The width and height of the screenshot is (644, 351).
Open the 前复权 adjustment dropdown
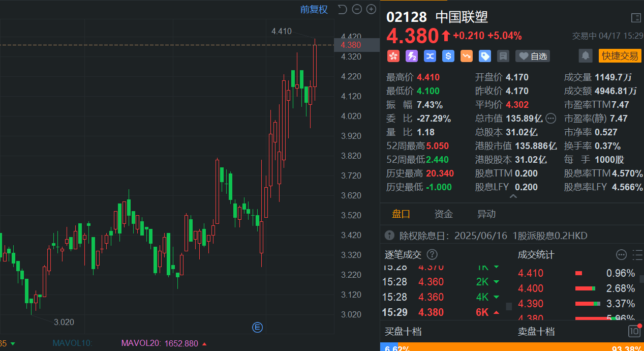pos(314,9)
